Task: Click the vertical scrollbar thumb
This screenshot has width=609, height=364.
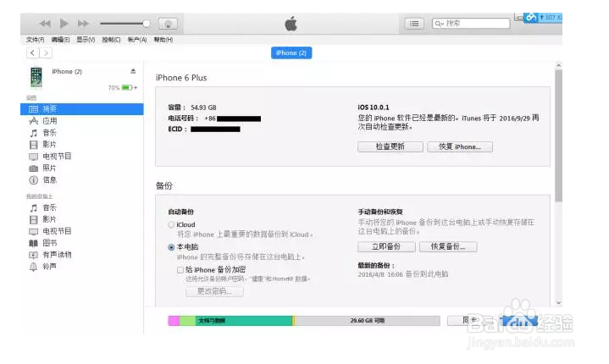Action: (x=558, y=135)
